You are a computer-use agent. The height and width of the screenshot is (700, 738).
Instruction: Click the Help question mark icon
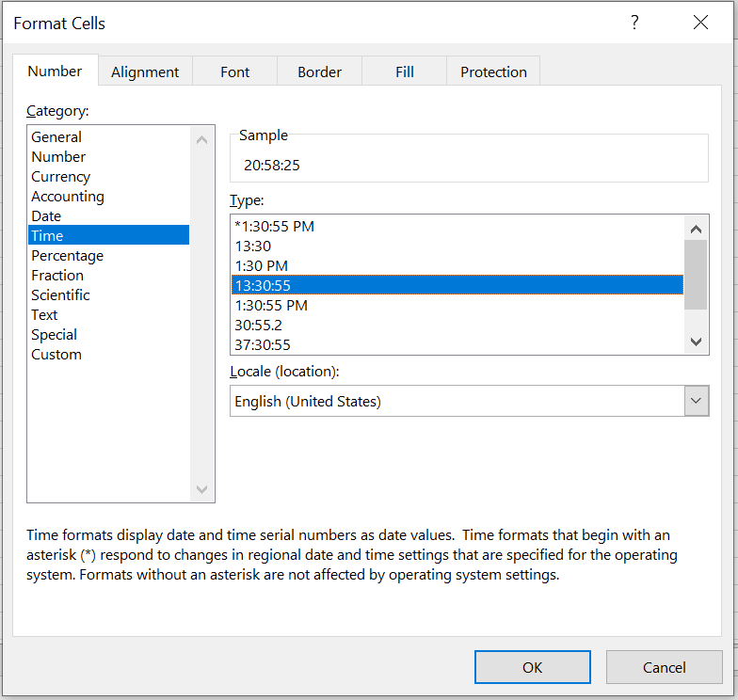(x=634, y=23)
